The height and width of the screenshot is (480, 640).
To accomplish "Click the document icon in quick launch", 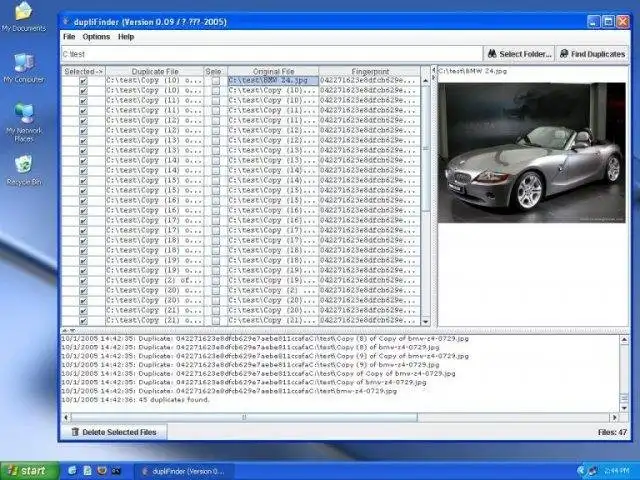I will tap(87, 471).
